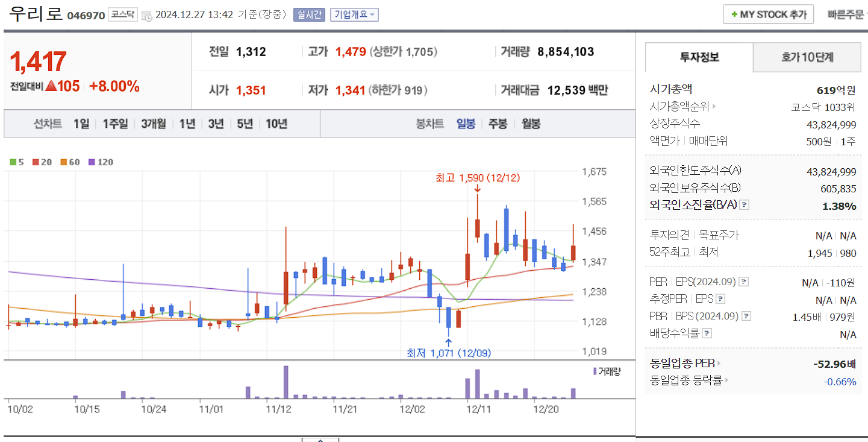Image resolution: width=868 pixels, height=442 pixels.
Task: Switch to the 호가 10단계 tab
Action: tap(807, 57)
